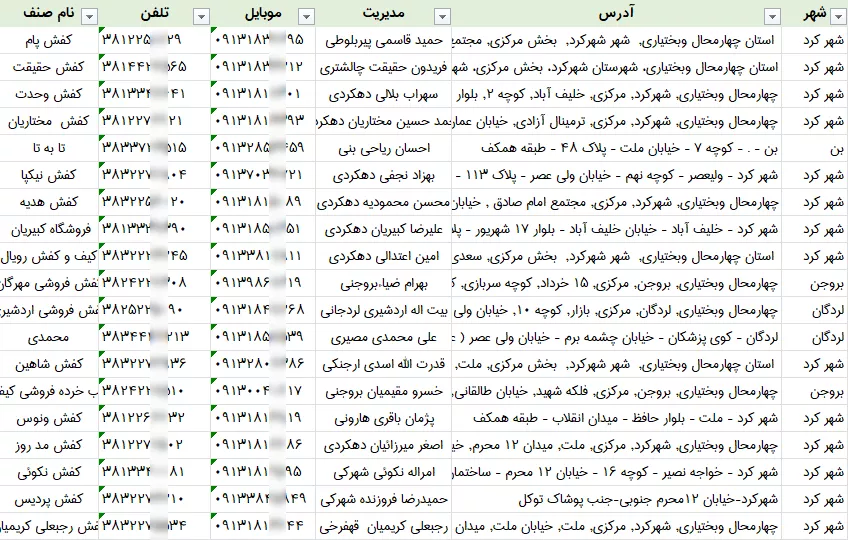
Task: Select manager cell اصغر میرزائیان دهکردی
Action: click(x=383, y=445)
